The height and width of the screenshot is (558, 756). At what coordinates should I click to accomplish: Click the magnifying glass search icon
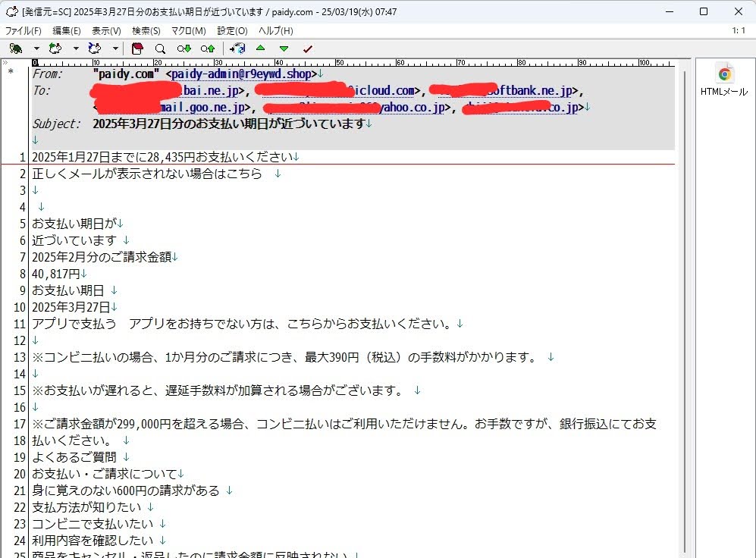pos(160,49)
